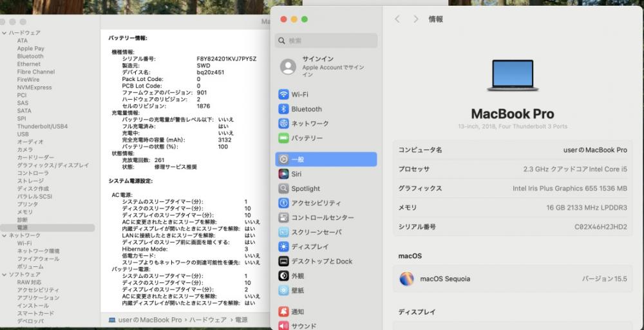Click userのMacBook Pro in path bar

click(150, 320)
